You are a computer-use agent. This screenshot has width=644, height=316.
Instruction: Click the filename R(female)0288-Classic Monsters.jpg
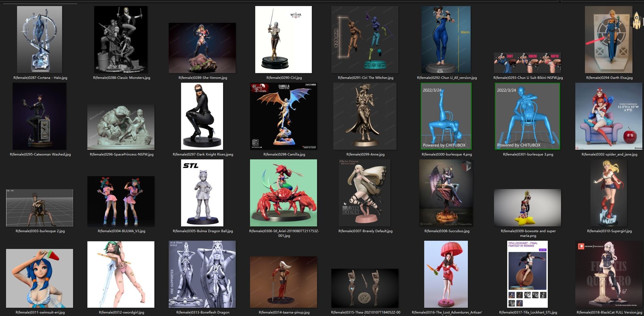click(121, 78)
